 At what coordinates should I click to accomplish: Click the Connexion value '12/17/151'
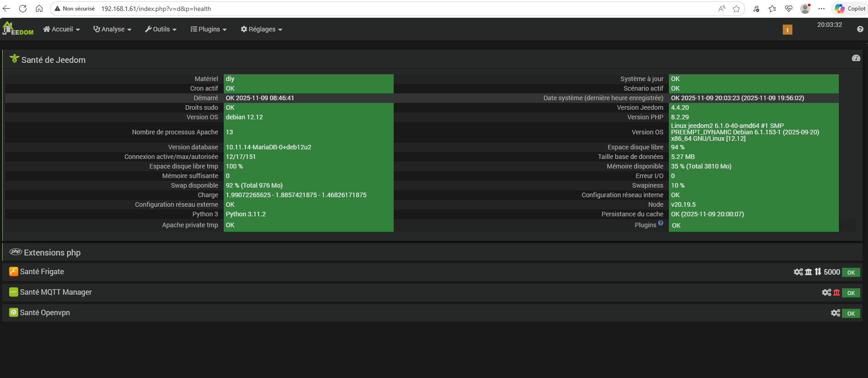[x=241, y=157]
